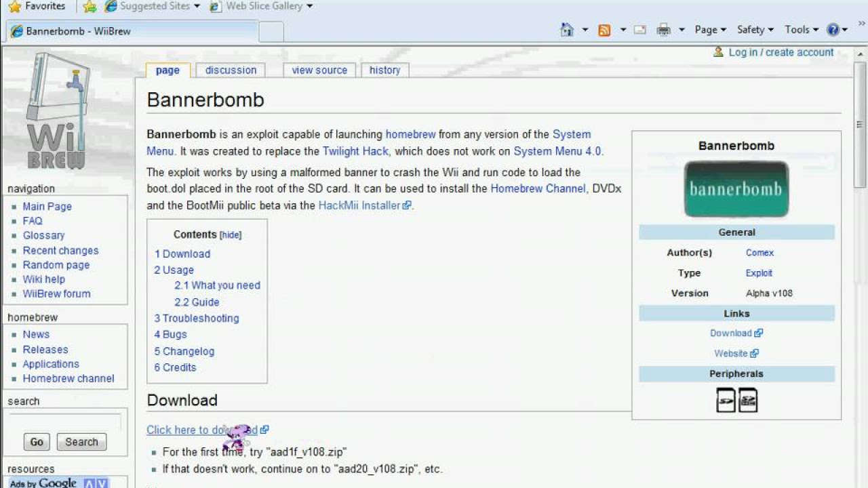Expand the Help dropdown arrow
The image size is (868, 488).
point(845,30)
